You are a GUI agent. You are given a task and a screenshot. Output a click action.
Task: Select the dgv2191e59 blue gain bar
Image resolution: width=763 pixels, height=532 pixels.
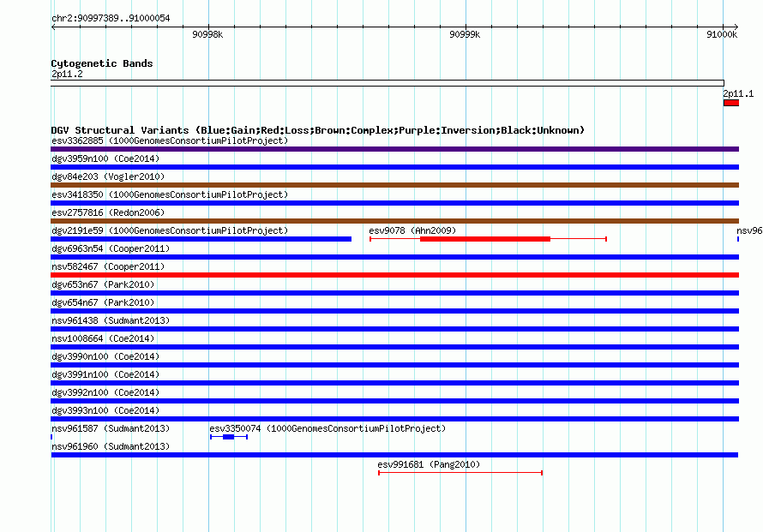(x=201, y=239)
